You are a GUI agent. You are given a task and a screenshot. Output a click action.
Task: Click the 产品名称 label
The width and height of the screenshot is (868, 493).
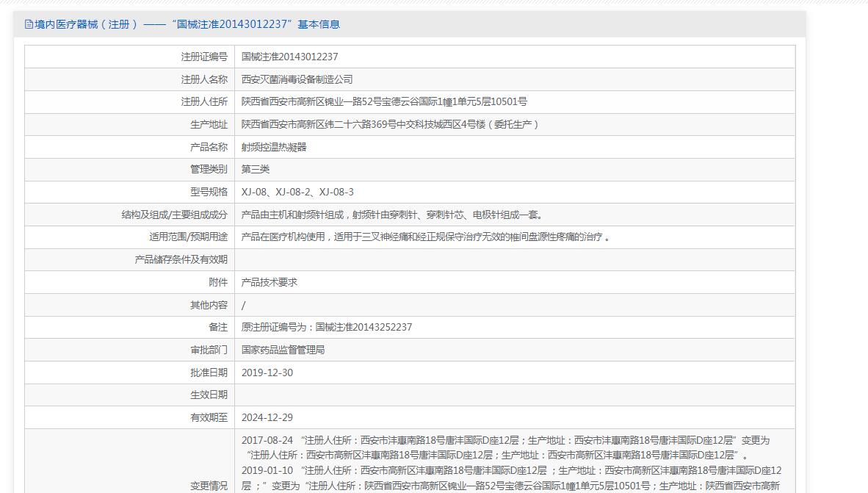pos(209,147)
